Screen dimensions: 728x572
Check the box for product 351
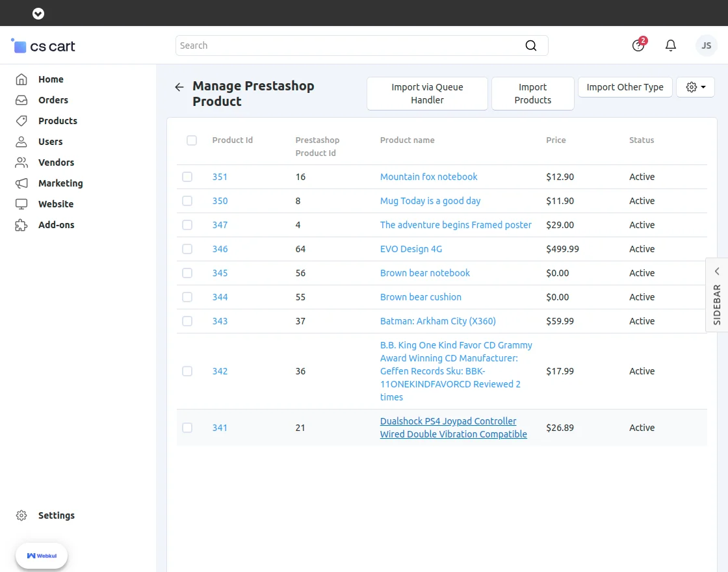(x=187, y=177)
